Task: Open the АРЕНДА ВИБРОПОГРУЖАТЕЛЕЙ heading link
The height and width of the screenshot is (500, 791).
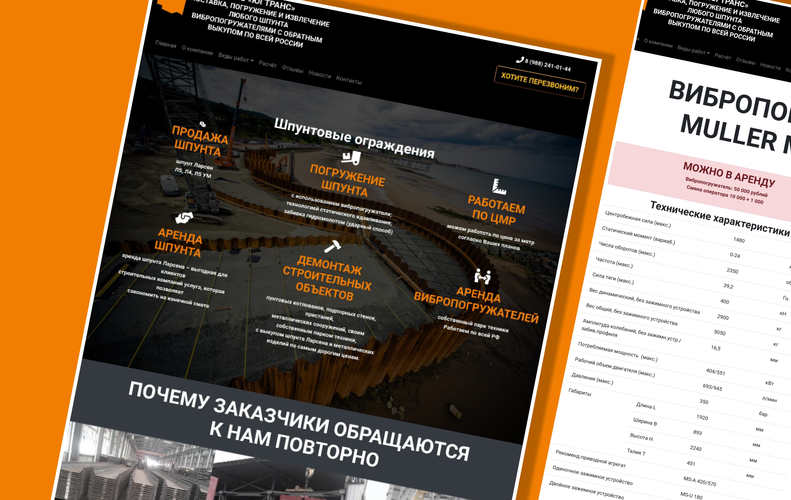Action: 477,306
